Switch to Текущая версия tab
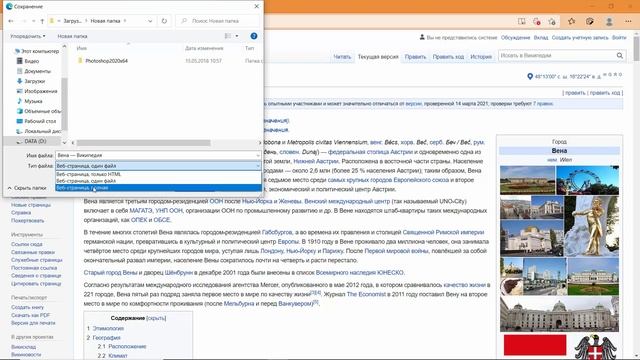The image size is (640, 360). pos(378,57)
